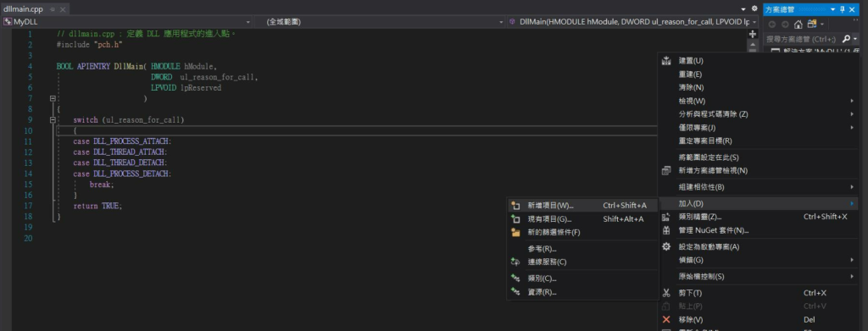
Task: Click the red X icon beside 移除(V)
Action: click(666, 319)
